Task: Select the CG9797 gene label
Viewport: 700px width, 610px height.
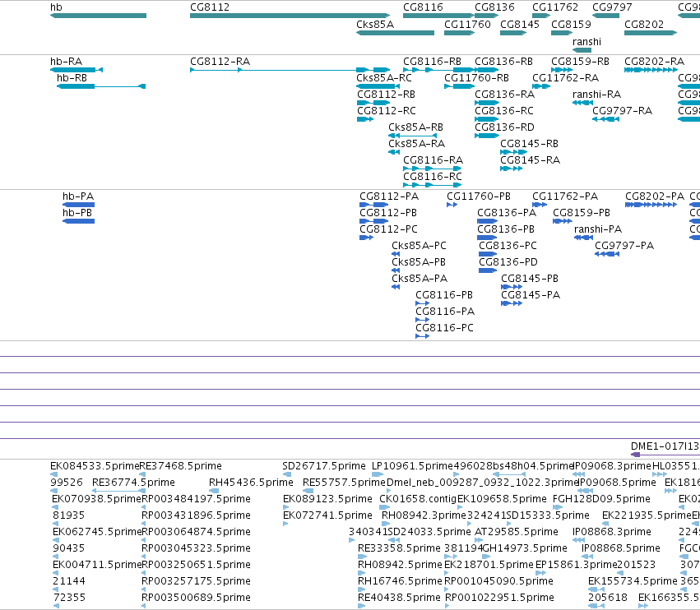Action: click(612, 7)
